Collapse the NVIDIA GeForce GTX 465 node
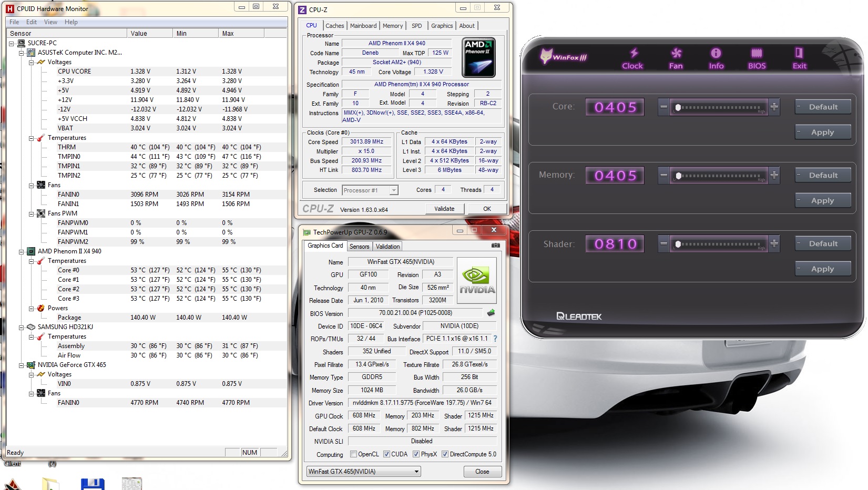868x490 pixels. click(22, 365)
